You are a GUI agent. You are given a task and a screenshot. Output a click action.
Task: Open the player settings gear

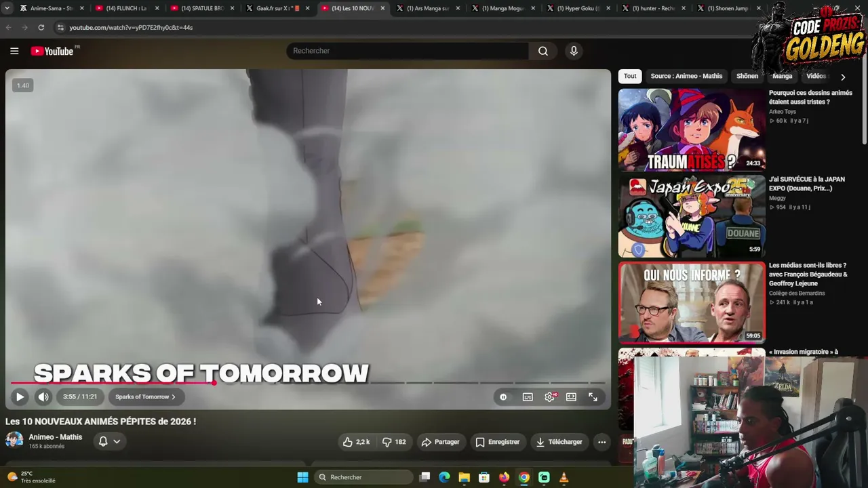click(x=550, y=397)
